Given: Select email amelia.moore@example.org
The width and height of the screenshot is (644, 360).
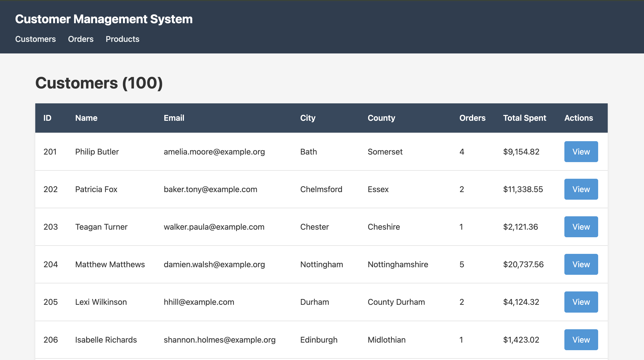Looking at the screenshot, I should click(214, 152).
